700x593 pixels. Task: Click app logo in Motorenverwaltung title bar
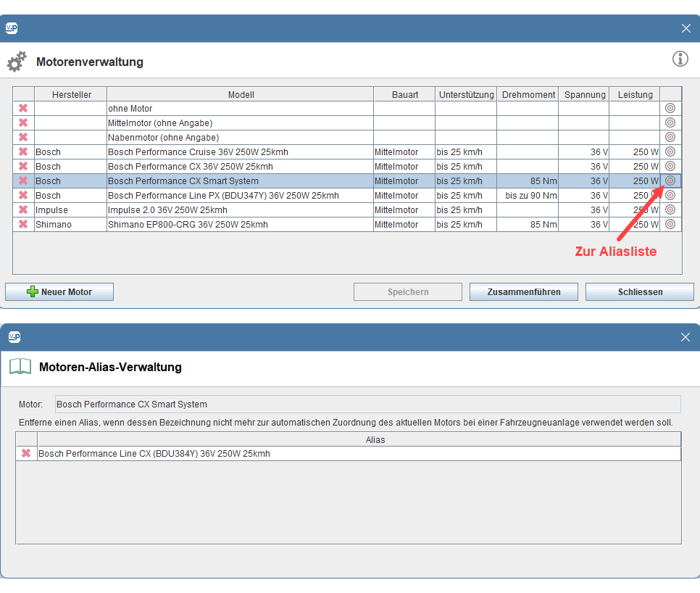coord(12,28)
